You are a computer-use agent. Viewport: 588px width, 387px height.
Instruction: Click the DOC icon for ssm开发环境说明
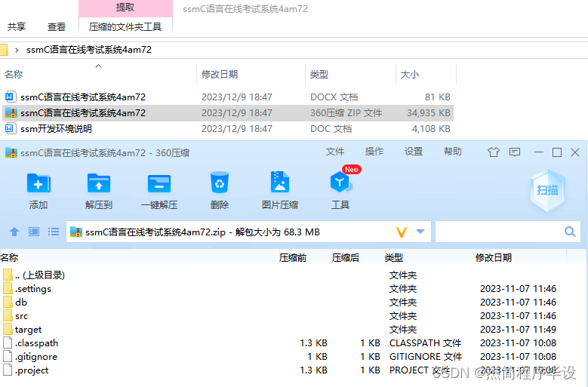(10, 128)
